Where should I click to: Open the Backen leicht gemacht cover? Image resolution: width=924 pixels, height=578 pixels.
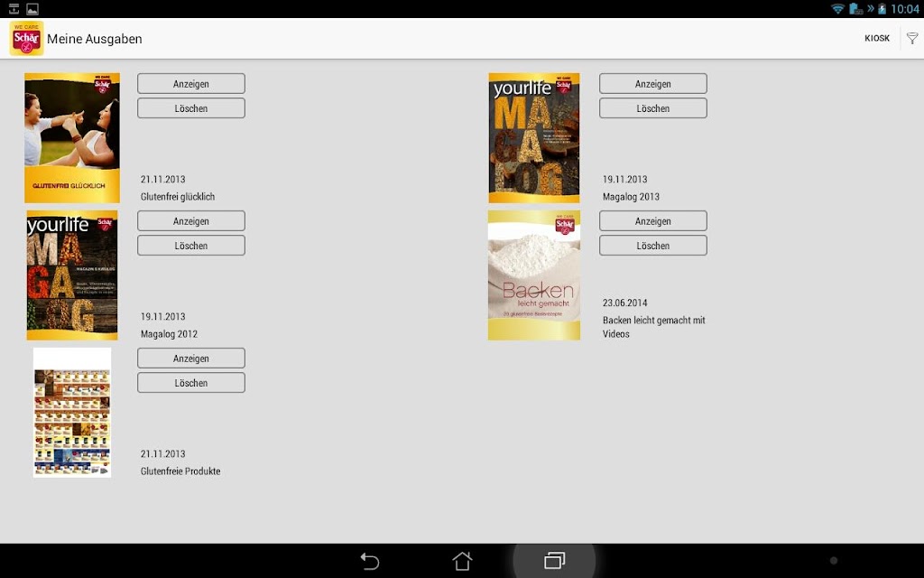(x=534, y=275)
